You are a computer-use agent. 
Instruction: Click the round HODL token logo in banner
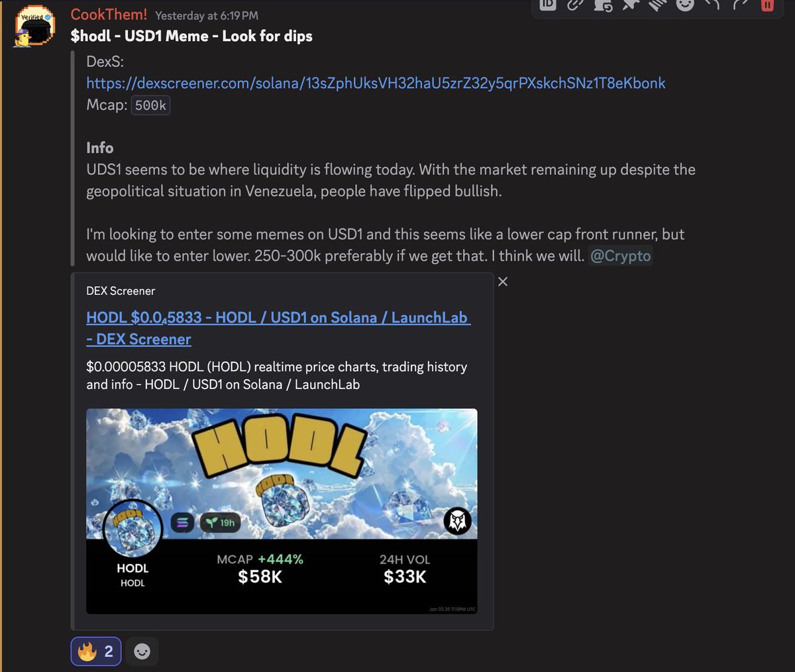[x=132, y=530]
